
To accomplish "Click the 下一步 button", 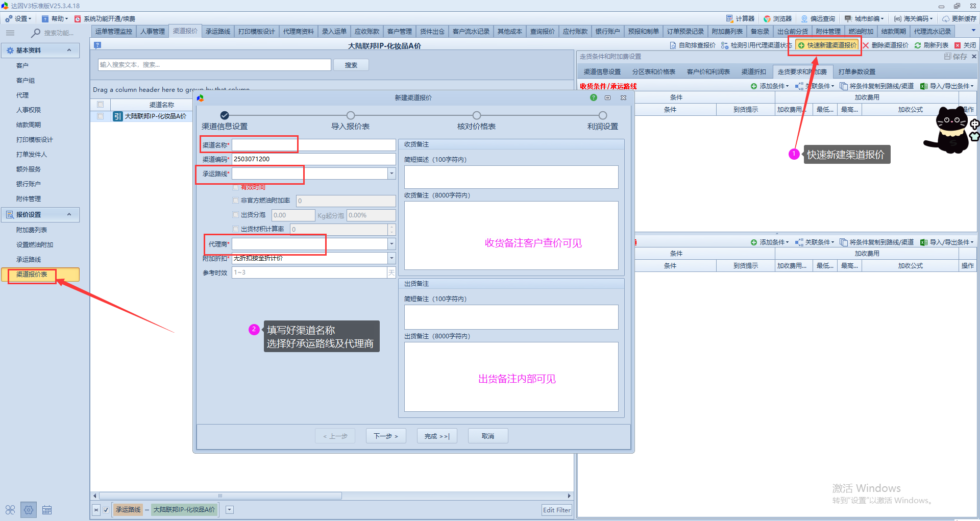I will [x=385, y=436].
